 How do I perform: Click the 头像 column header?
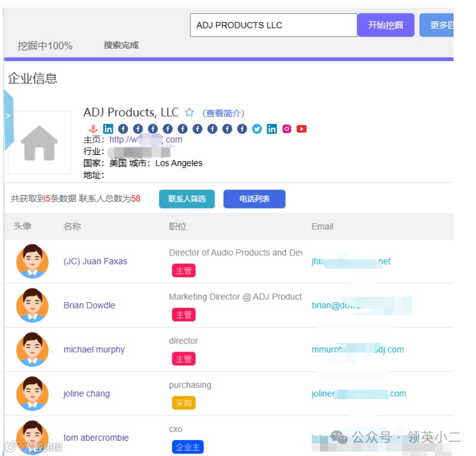[x=22, y=226]
